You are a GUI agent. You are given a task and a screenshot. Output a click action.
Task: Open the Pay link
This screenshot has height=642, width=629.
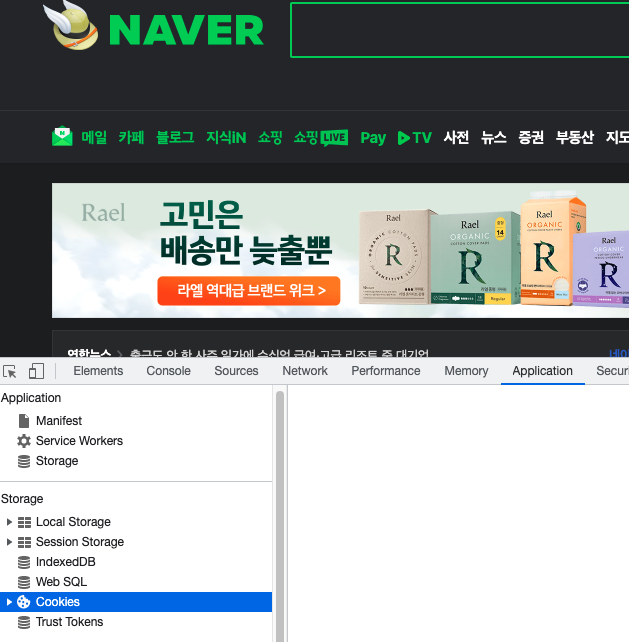click(373, 138)
